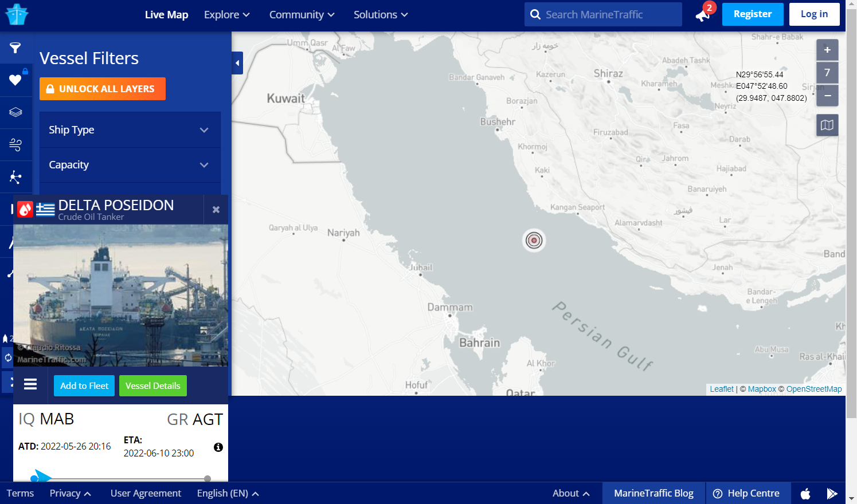Open the Solutions menu
The height and width of the screenshot is (504, 857).
[x=381, y=15]
